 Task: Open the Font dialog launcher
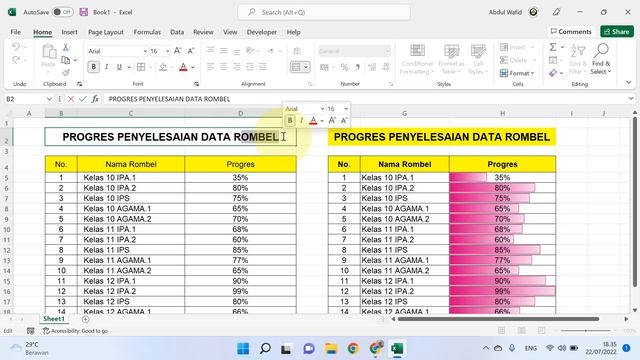(x=196, y=84)
